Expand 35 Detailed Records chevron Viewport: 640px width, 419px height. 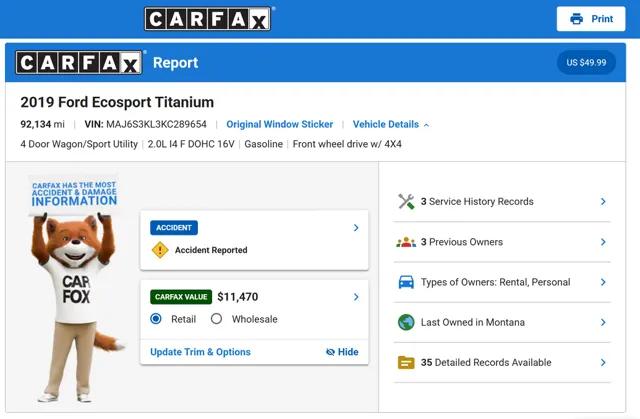click(x=603, y=362)
